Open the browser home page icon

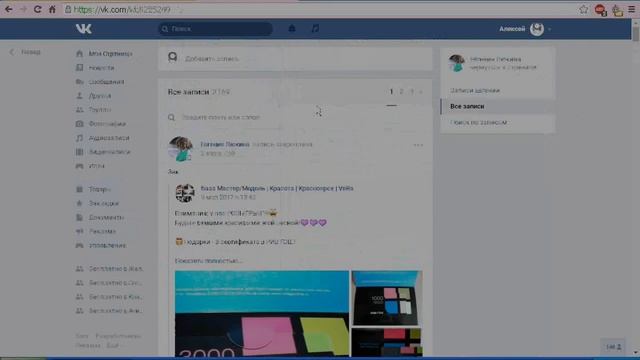52,9
